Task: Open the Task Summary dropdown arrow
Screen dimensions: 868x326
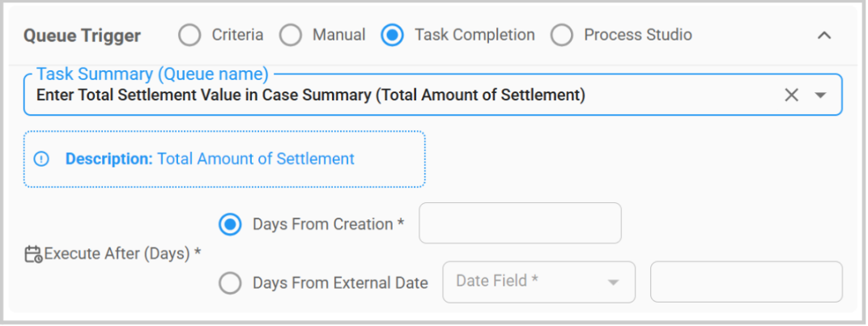Action: pyautogui.click(x=820, y=95)
